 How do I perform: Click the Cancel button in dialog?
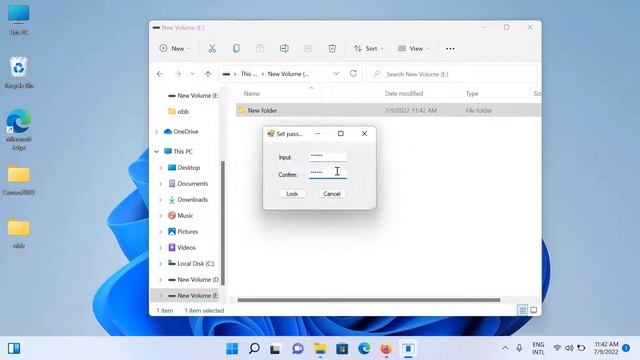(331, 194)
